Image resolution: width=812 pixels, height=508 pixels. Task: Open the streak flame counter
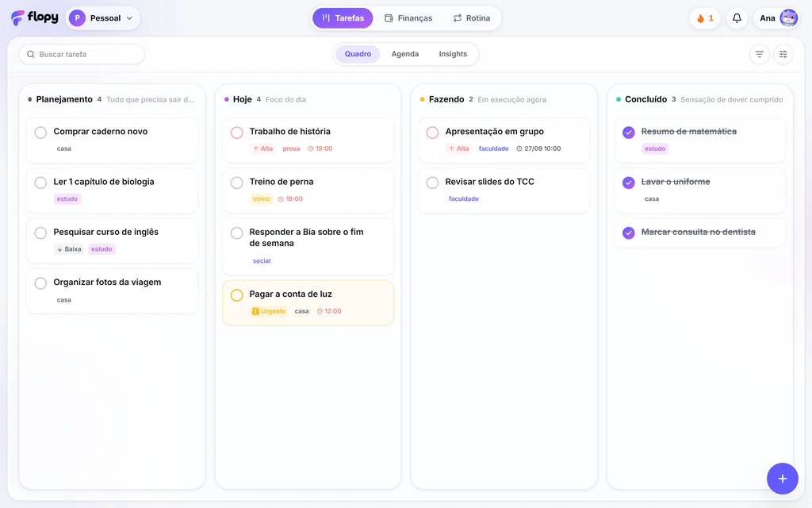(x=705, y=18)
